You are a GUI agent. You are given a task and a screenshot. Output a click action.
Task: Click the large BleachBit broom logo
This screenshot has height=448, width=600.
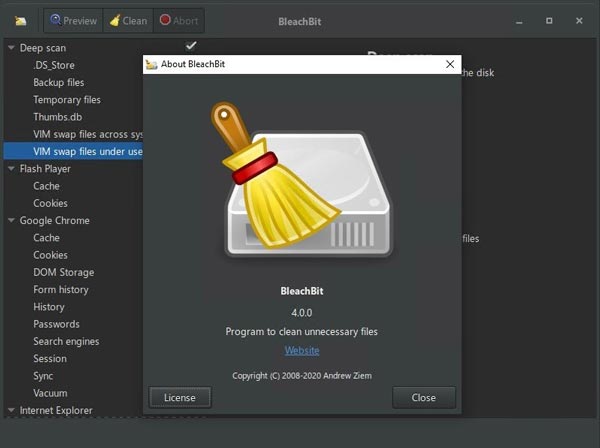301,180
